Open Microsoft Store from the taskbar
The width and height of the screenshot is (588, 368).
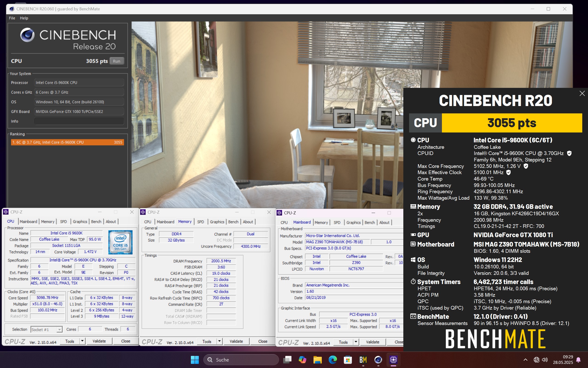[x=348, y=360]
